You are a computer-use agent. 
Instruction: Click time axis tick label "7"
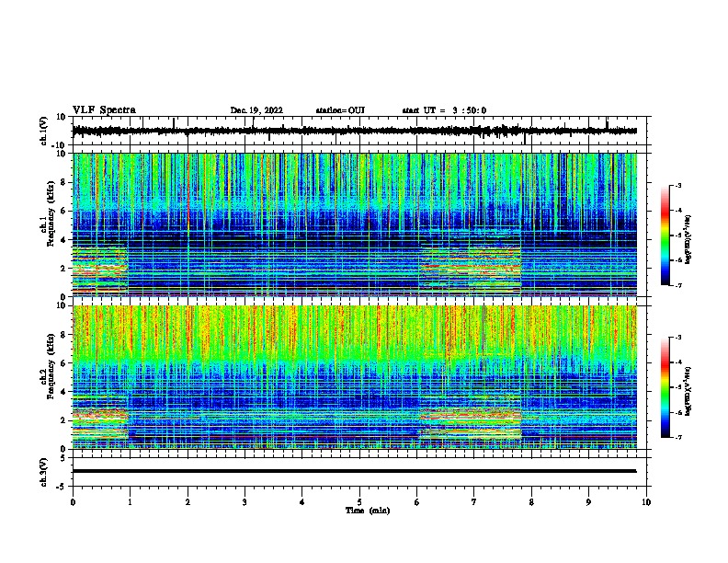(x=474, y=502)
